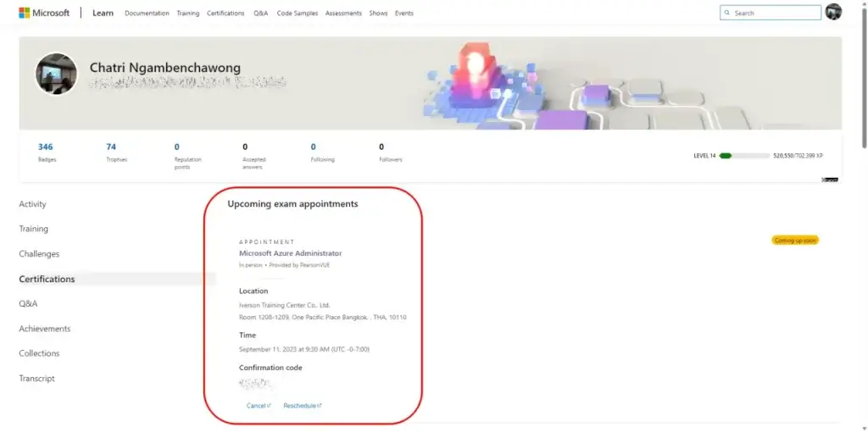Open the Events nav item
Screen dimensions: 868x432
(404, 14)
